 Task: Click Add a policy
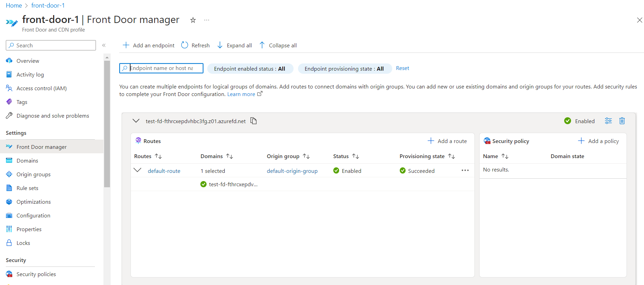598,141
